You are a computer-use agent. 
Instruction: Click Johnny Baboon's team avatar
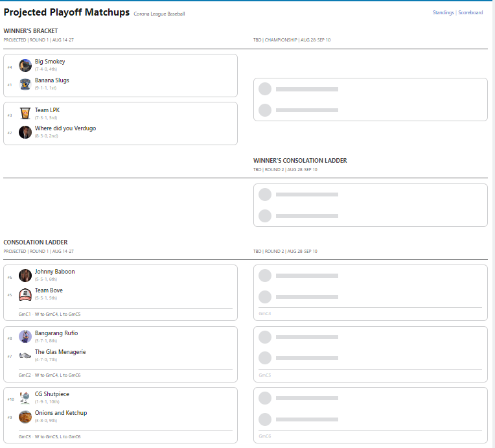coord(25,275)
